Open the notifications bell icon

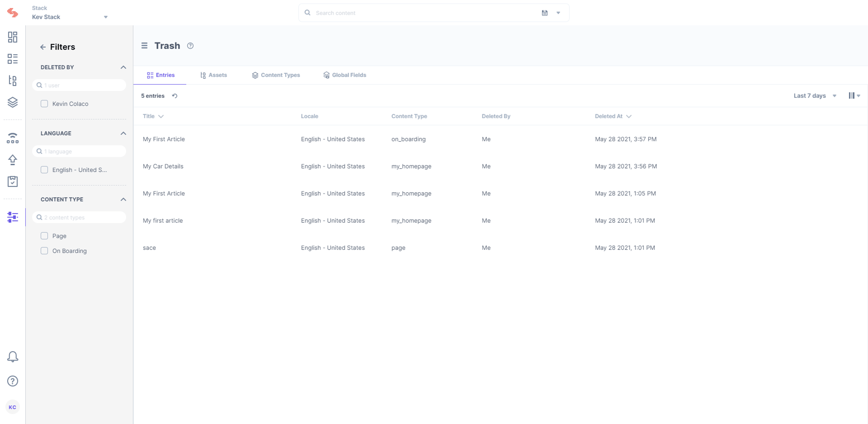12,357
